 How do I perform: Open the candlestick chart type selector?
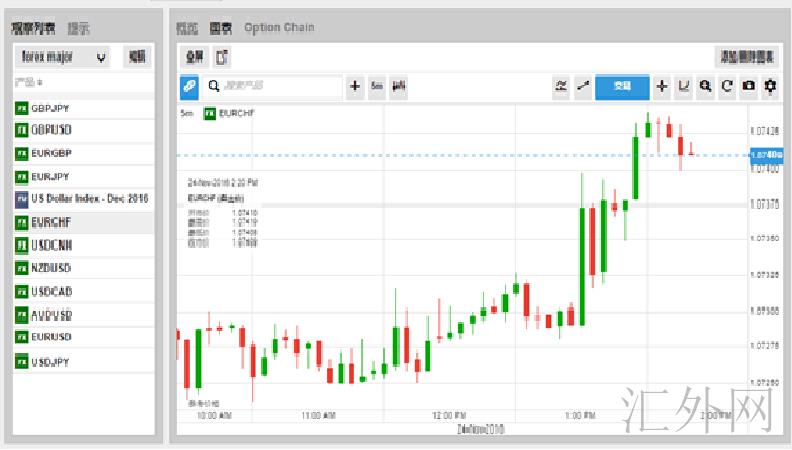pos(399,86)
